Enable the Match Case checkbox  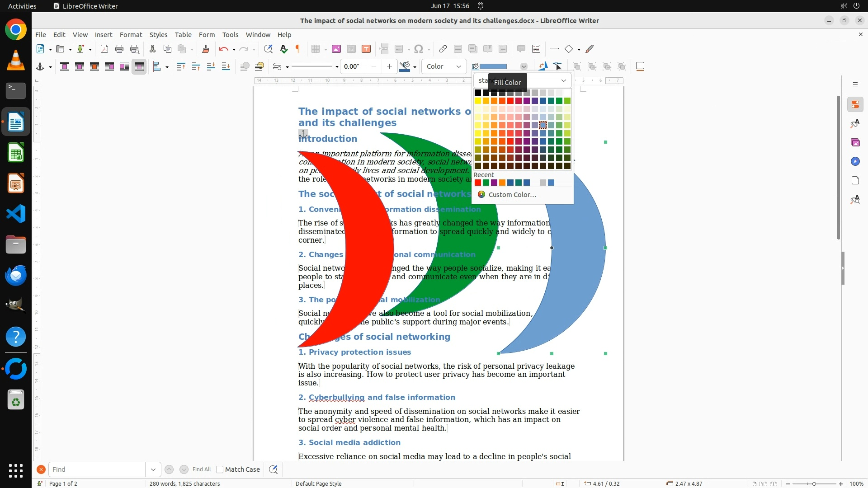tap(220, 469)
